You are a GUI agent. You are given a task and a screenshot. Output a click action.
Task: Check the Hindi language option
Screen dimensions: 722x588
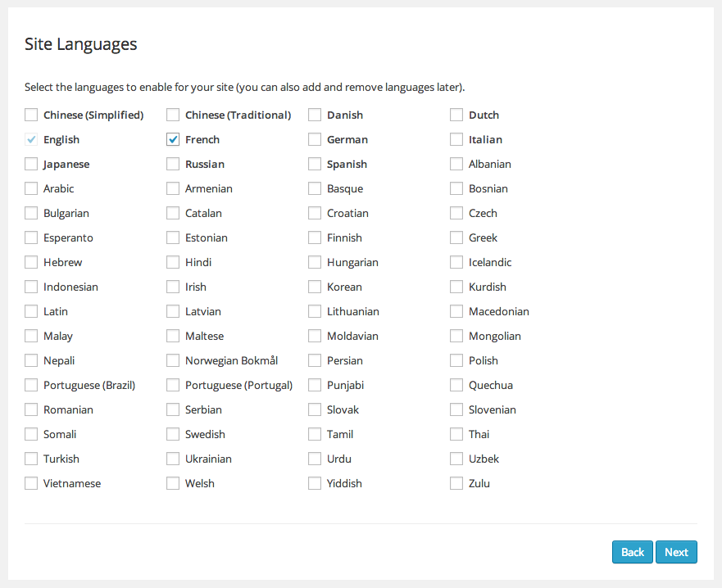click(173, 263)
